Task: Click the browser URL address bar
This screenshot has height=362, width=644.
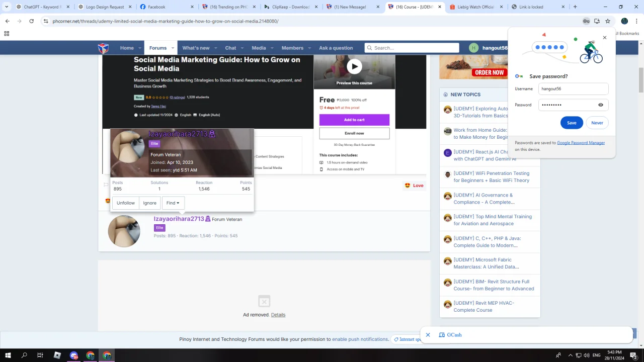Action: pyautogui.click(x=312, y=21)
